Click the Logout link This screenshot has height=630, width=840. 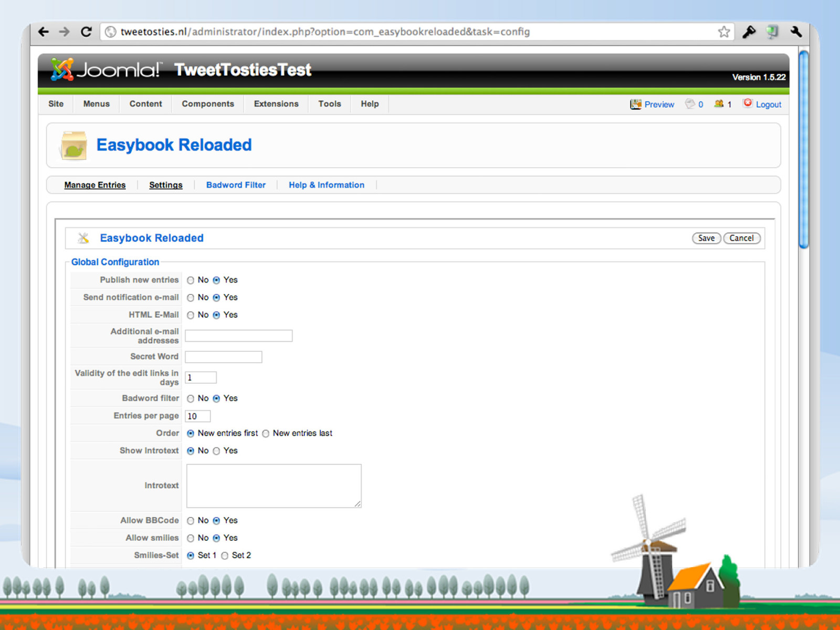[769, 104]
